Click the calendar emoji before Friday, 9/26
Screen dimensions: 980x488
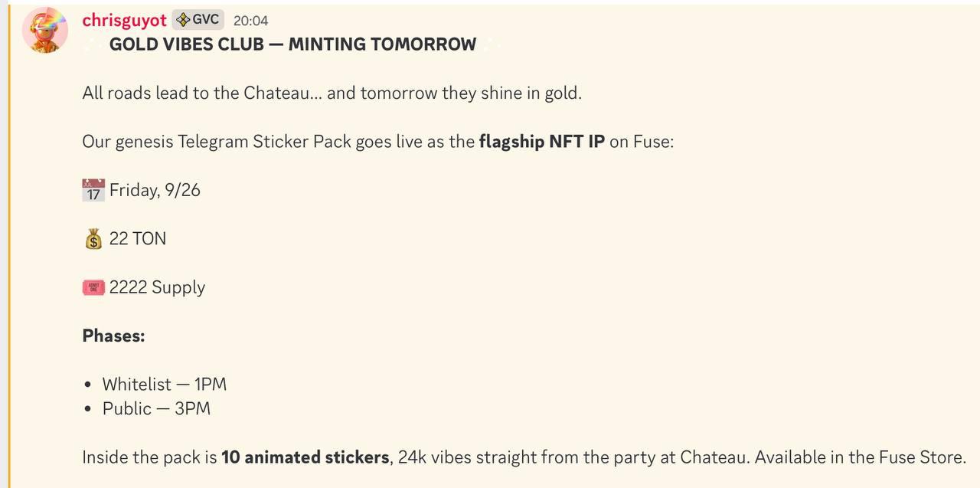93,190
